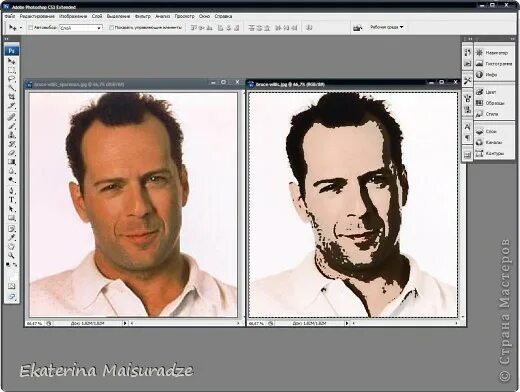Click the zoom percentage field in left document
Screen dimensions: 520x392
pyautogui.click(x=35, y=323)
